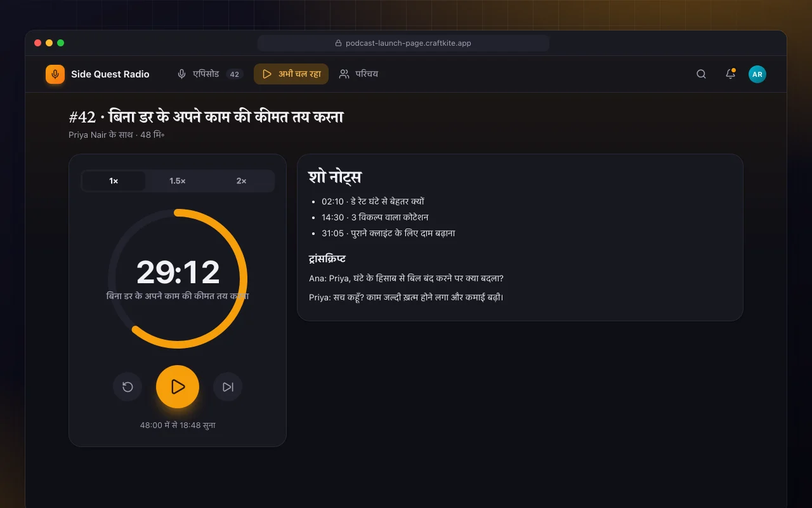Open search with the magnifier icon
Screen dimensions: 812x508
click(701, 74)
